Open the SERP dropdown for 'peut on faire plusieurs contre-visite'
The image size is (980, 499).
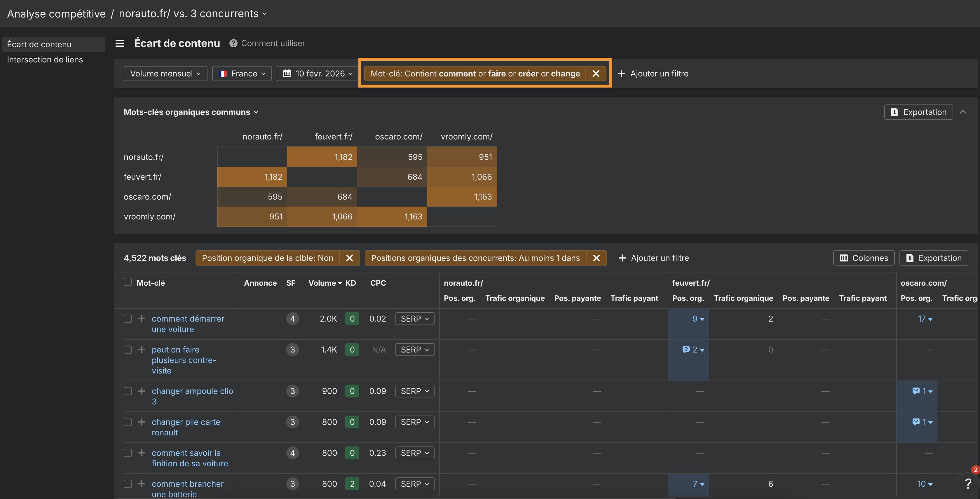click(x=414, y=350)
